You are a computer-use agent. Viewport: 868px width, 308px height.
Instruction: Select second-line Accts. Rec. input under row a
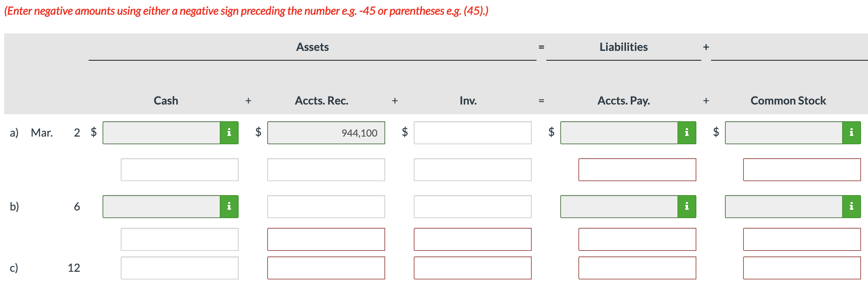pos(326,170)
